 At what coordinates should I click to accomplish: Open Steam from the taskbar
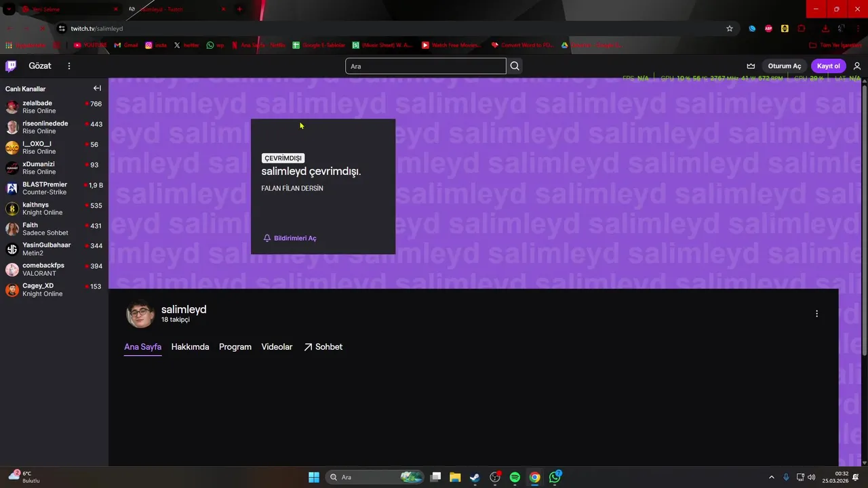(x=475, y=477)
